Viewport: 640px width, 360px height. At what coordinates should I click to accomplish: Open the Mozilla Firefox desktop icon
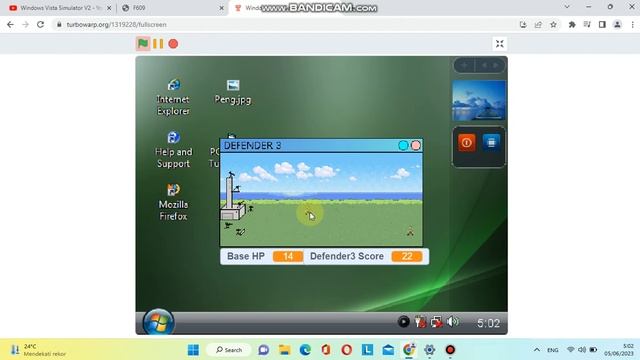[173, 202]
